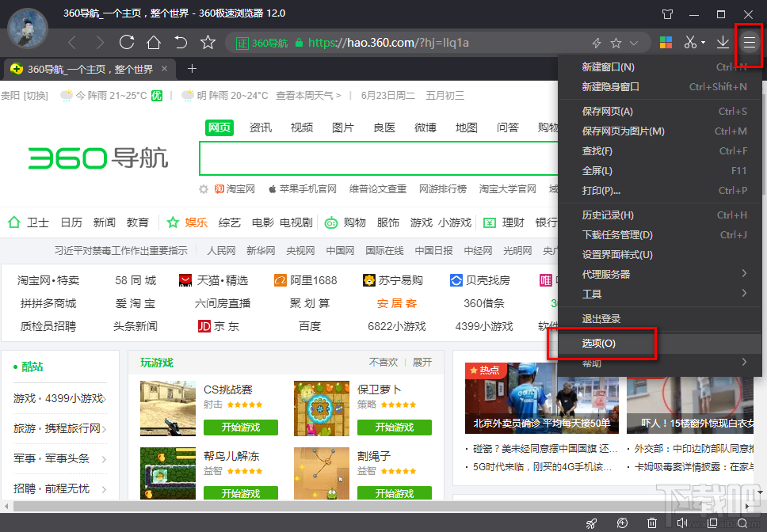Click the ad-block circle icon in status bar
This screenshot has height=532, width=767.
(622, 523)
